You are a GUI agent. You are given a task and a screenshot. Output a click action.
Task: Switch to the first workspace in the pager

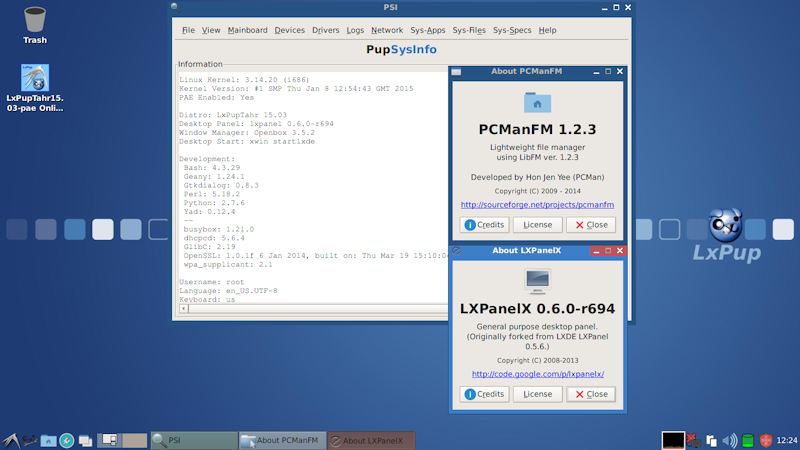[x=109, y=440]
